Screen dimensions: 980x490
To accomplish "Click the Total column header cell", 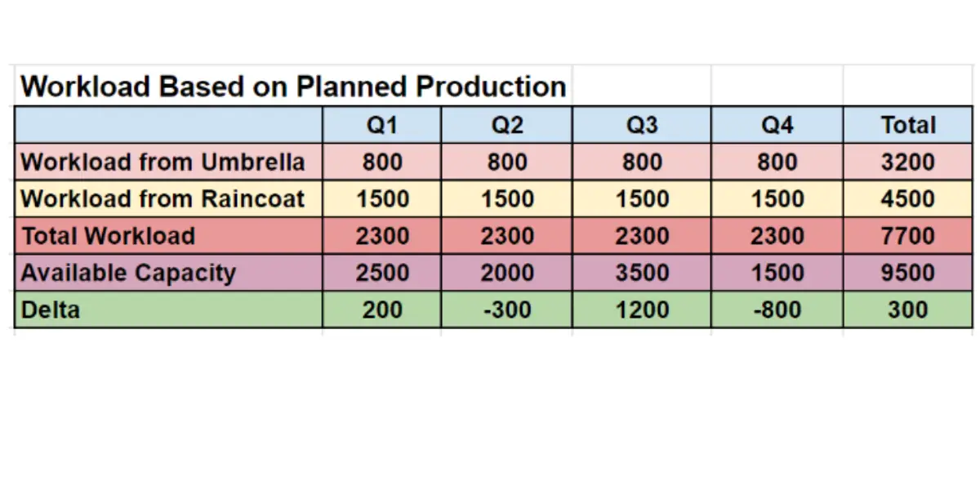I will pos(907,125).
